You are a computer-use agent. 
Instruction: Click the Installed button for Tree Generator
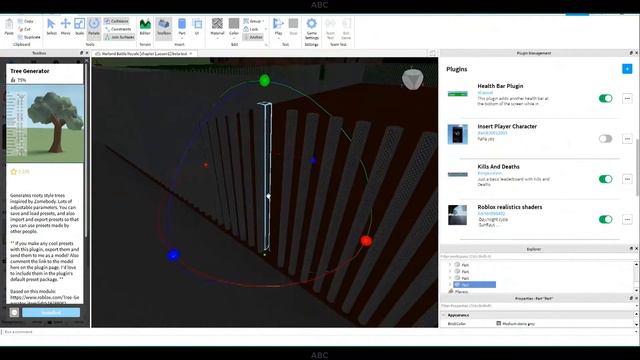tap(51, 313)
